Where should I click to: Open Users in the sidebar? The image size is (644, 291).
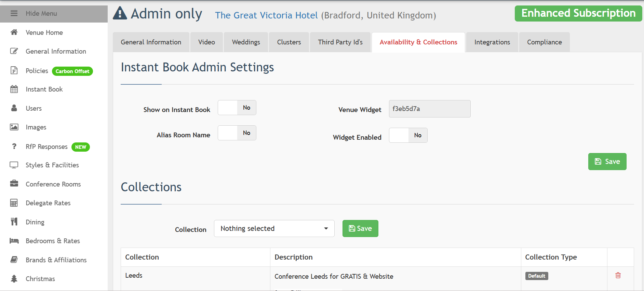[x=34, y=108]
